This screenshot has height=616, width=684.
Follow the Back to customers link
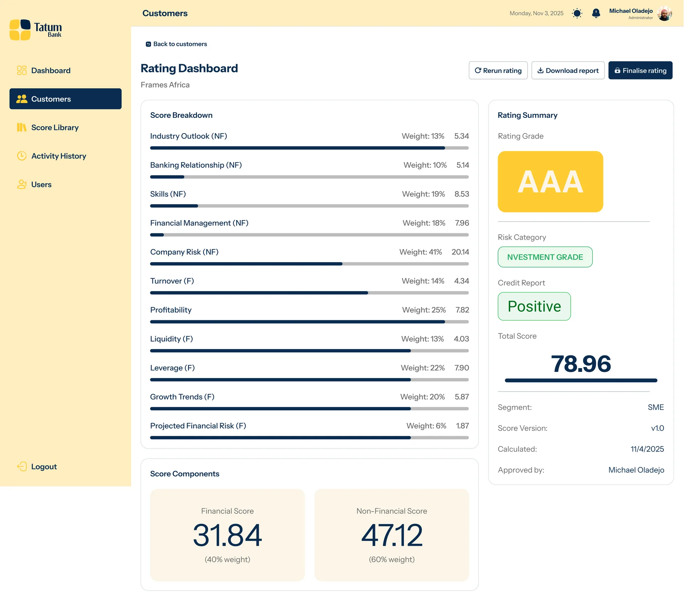180,44
